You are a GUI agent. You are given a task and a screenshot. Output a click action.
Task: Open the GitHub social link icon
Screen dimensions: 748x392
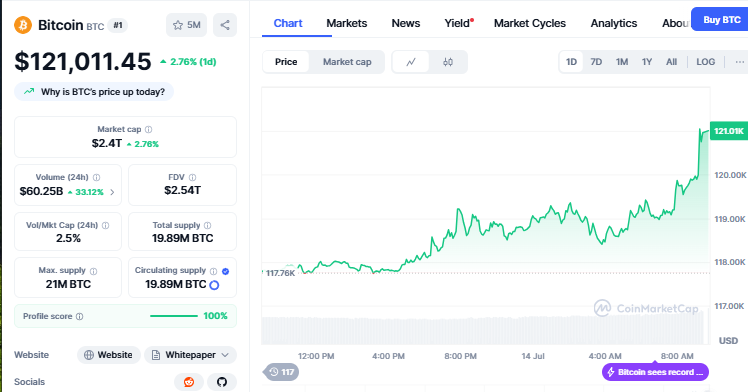click(x=222, y=382)
